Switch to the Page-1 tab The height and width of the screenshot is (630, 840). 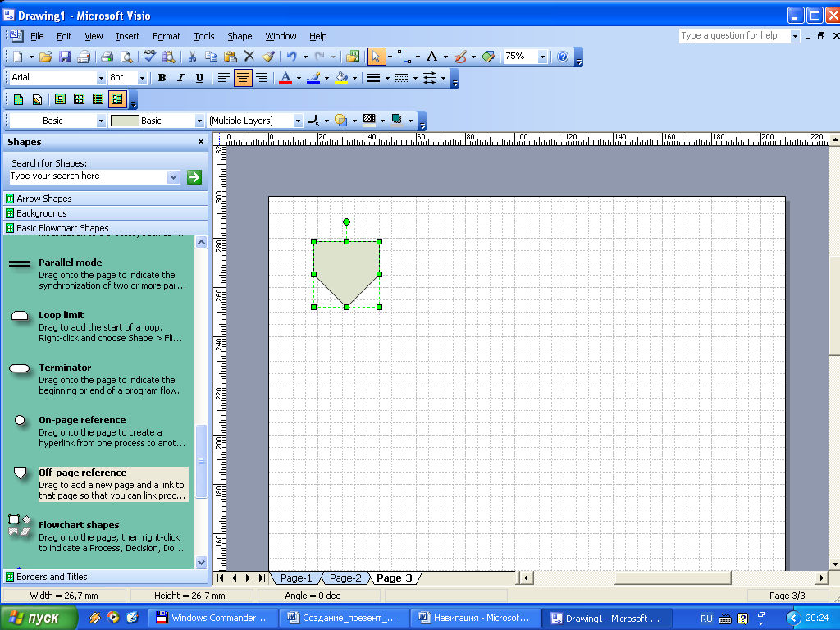296,578
